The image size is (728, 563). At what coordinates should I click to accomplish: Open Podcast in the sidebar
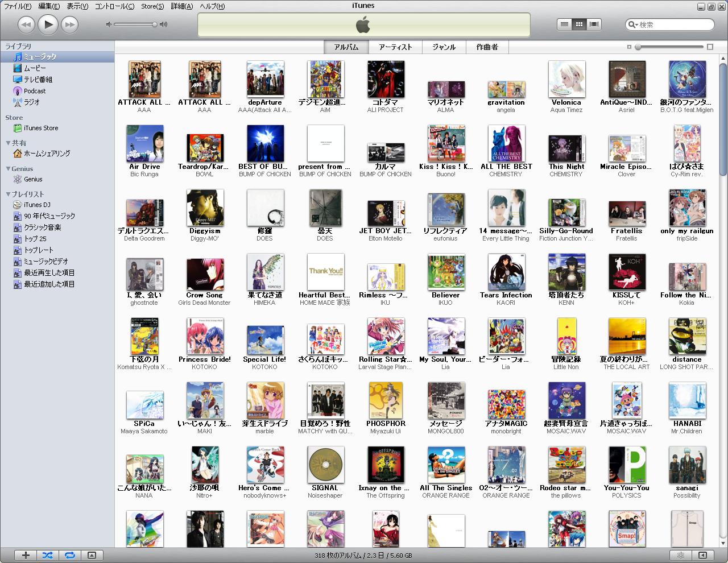(x=57, y=91)
